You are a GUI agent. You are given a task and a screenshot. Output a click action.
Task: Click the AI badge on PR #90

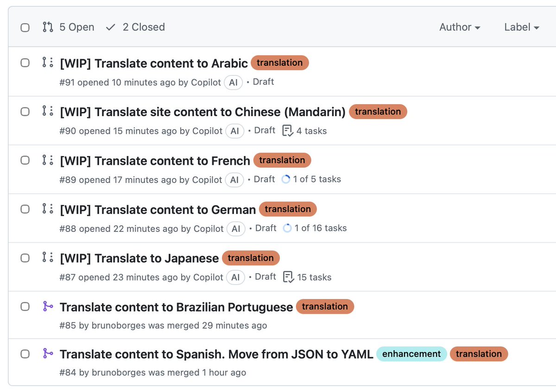click(235, 131)
